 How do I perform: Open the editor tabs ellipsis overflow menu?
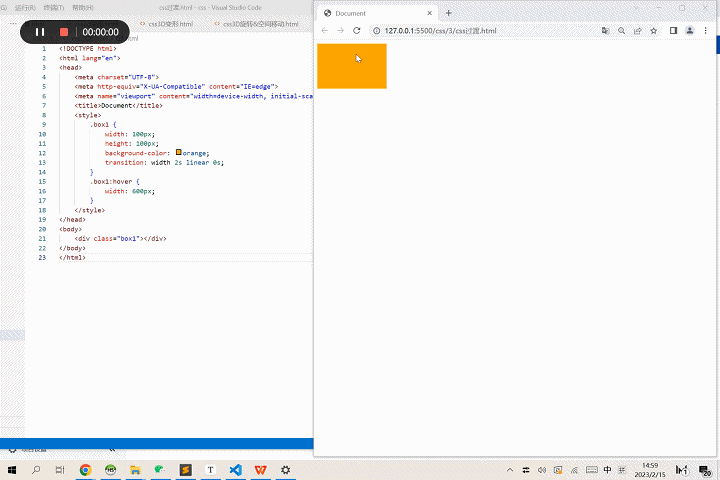pyautogui.click(x=13, y=23)
